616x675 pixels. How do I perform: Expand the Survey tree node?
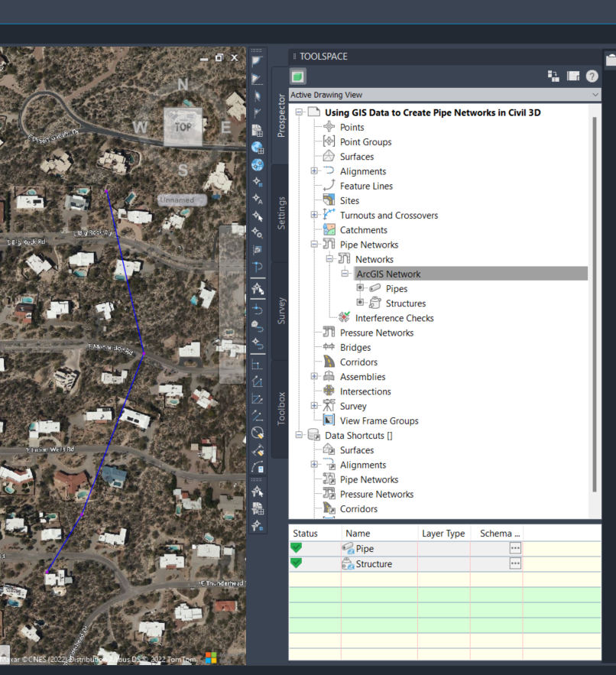tap(314, 405)
